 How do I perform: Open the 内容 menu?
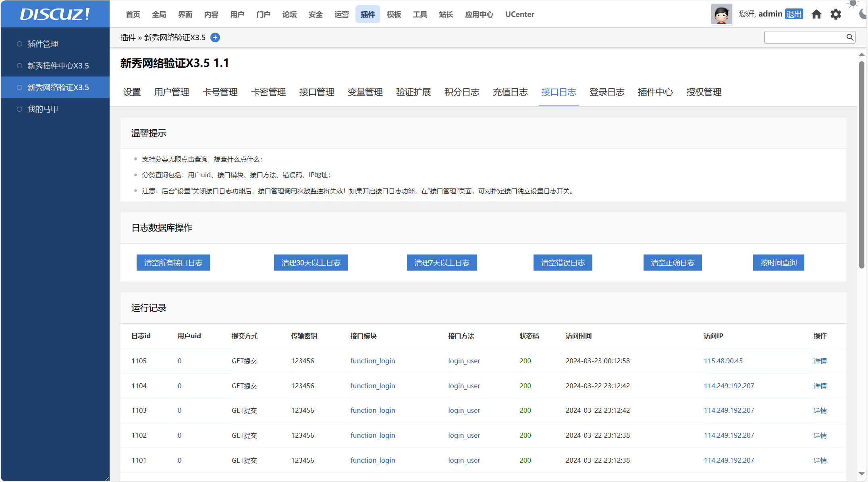pos(211,14)
